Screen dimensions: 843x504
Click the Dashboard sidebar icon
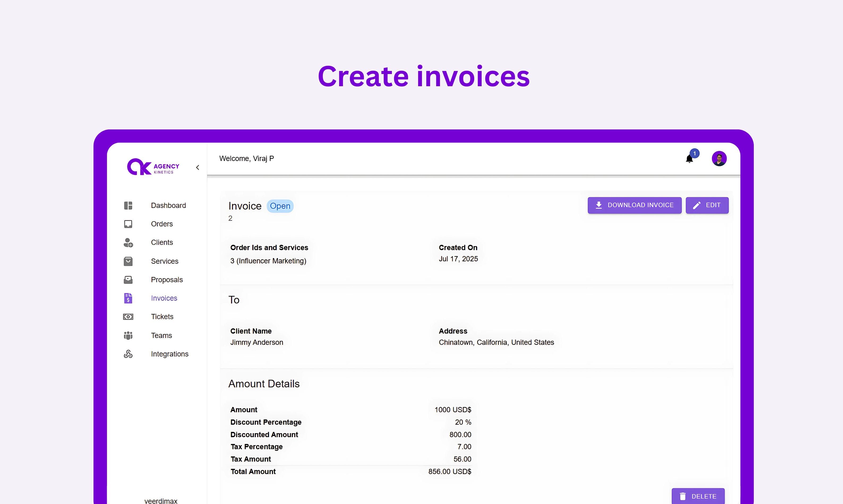[x=128, y=206]
